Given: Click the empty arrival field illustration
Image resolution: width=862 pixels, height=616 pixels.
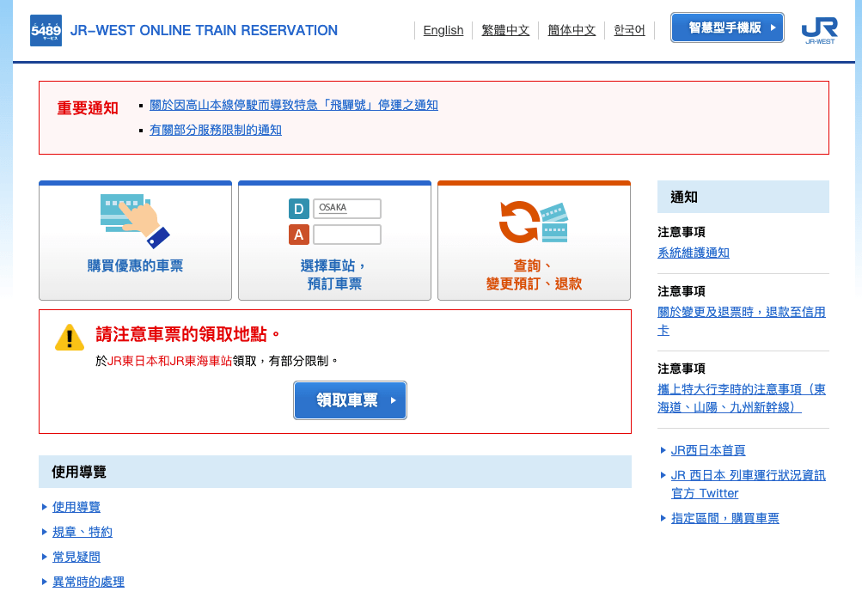Looking at the screenshot, I should click(x=347, y=235).
